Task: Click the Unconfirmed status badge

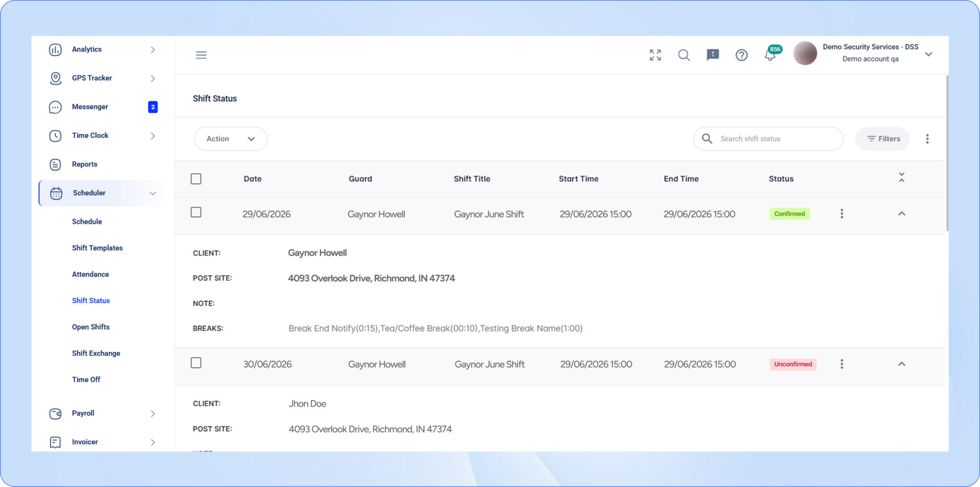Action: pos(793,364)
